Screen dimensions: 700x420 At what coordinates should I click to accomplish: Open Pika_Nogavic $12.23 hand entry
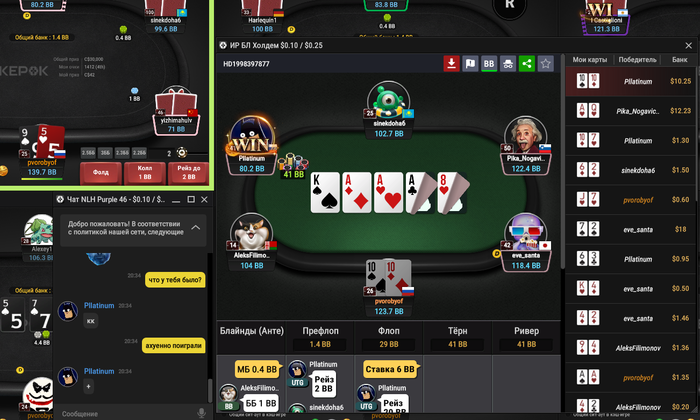[x=630, y=111]
